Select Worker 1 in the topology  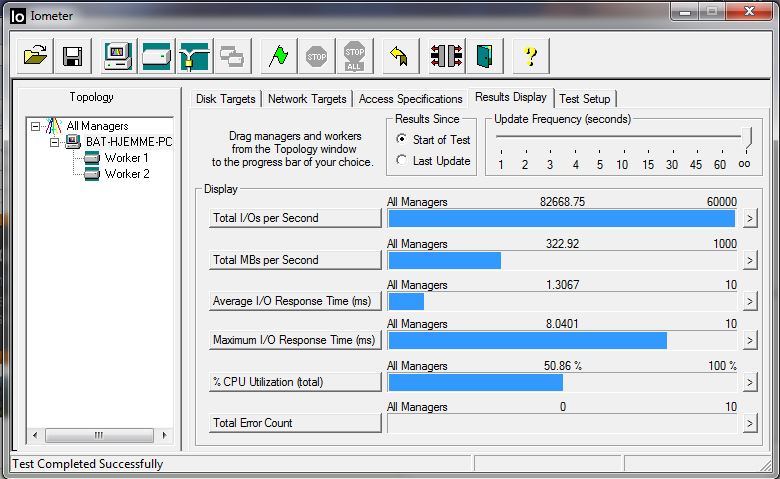pyautogui.click(x=126, y=158)
